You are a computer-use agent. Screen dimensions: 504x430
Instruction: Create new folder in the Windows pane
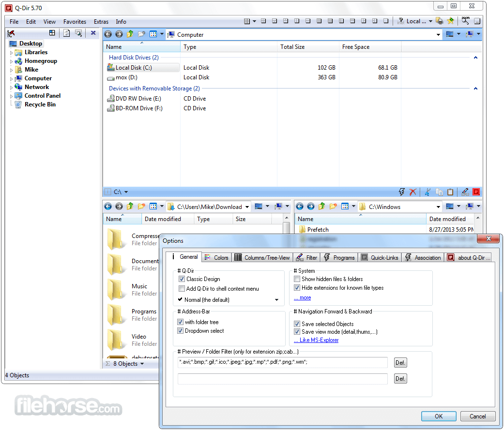(333, 206)
